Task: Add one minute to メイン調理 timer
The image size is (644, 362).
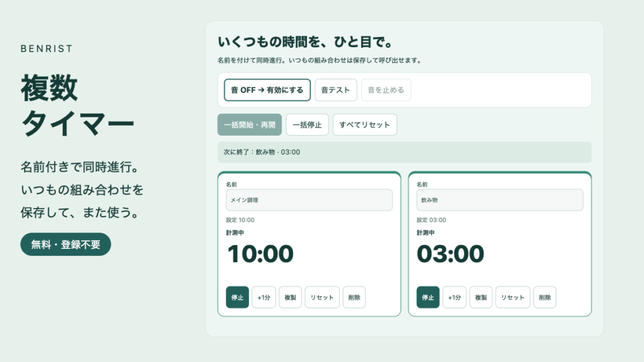Action: click(x=264, y=297)
